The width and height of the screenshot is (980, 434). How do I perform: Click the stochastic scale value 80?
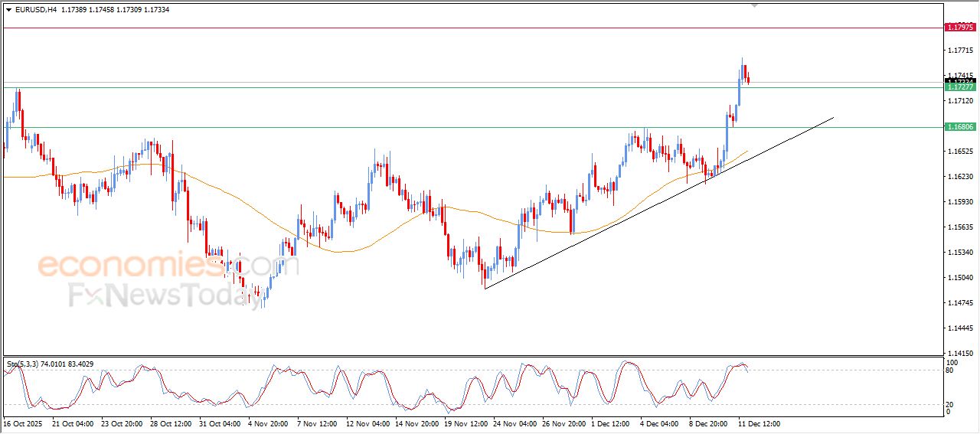coord(951,370)
